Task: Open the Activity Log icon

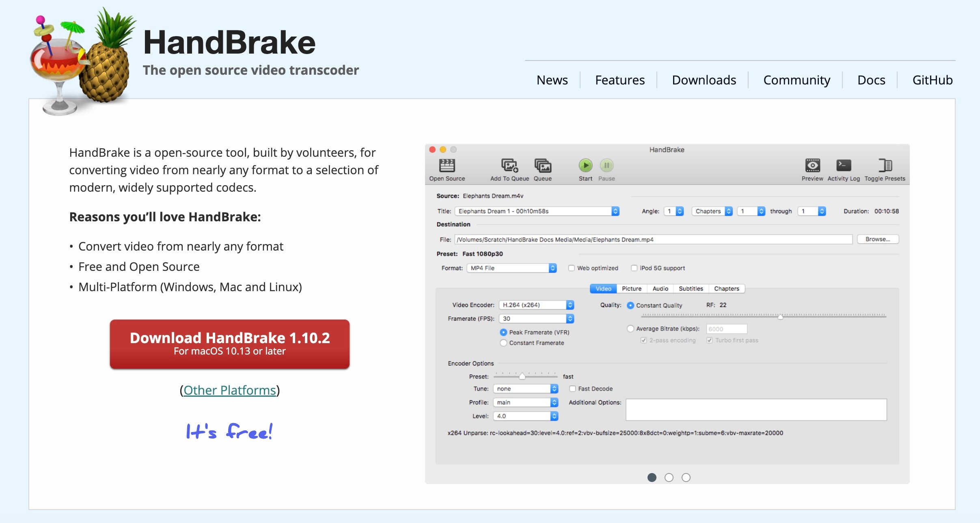Action: coord(844,166)
